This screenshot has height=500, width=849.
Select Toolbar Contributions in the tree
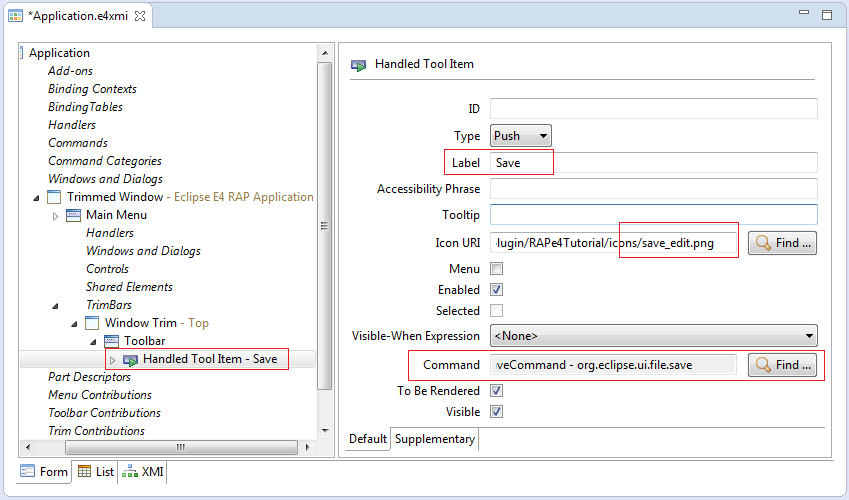[x=105, y=413]
